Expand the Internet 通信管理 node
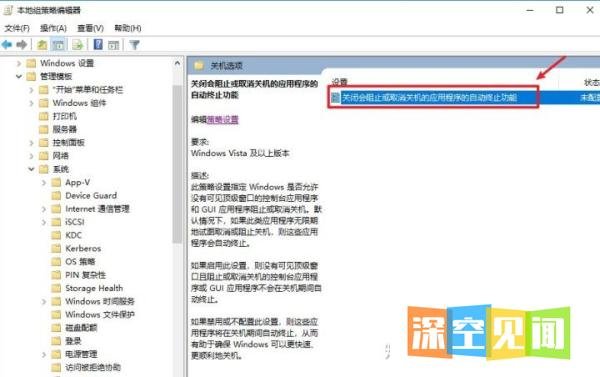600x377 pixels. [44, 209]
